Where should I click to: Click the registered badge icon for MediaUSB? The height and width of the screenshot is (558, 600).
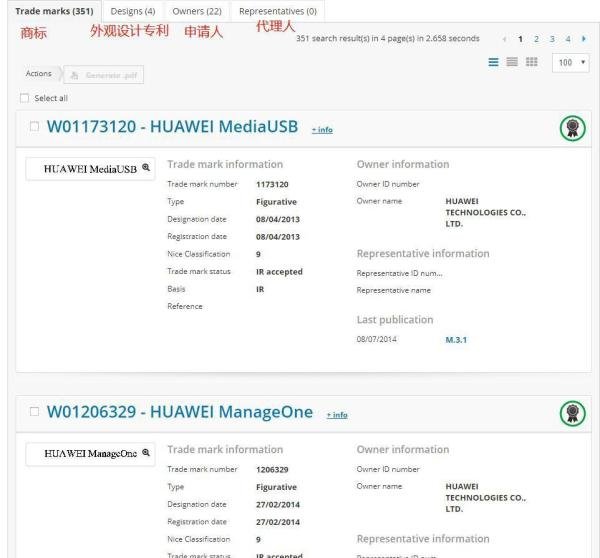(572, 128)
